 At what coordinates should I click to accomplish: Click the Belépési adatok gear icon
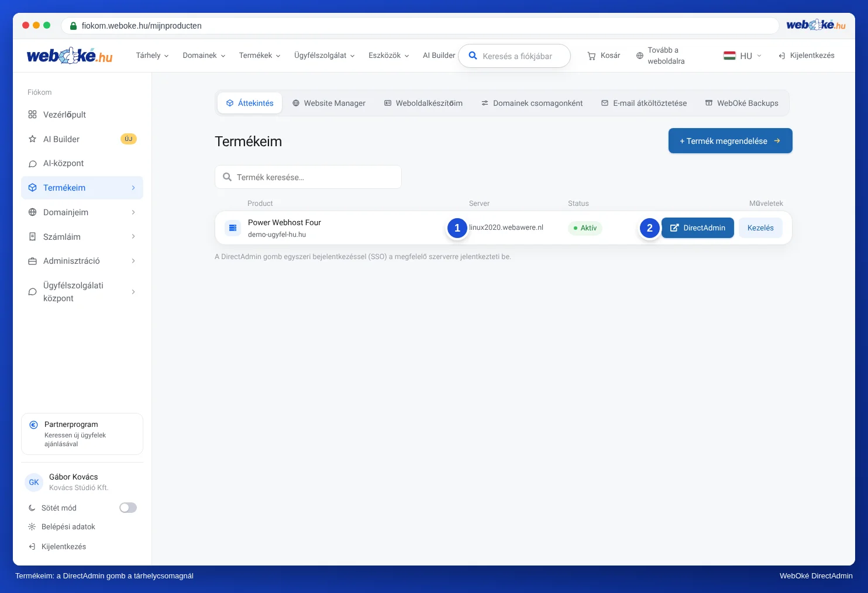tap(32, 527)
